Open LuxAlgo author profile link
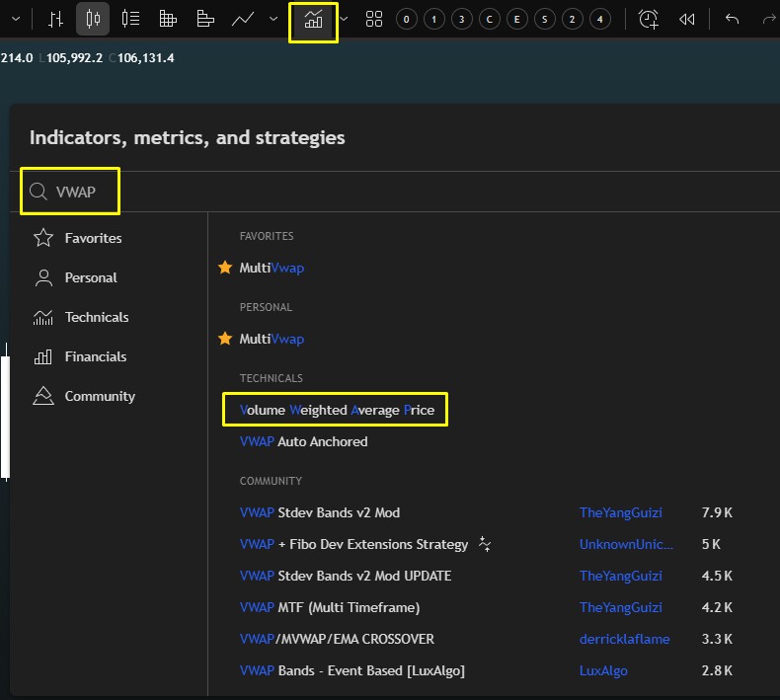This screenshot has height=700, width=780. click(x=603, y=670)
